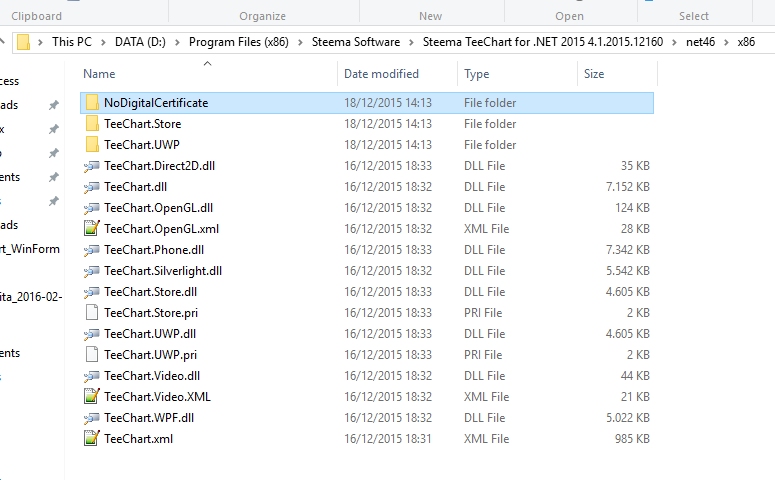This screenshot has width=775, height=480.
Task: Open the ita_2016-02- item in navigation pane
Action: click(31, 297)
